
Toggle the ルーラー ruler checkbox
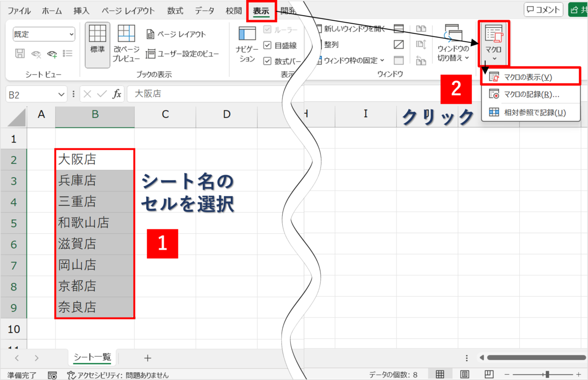[267, 30]
